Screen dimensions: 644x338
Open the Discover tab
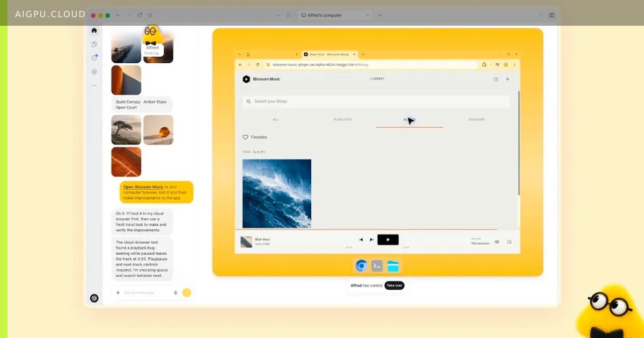pyautogui.click(x=476, y=120)
